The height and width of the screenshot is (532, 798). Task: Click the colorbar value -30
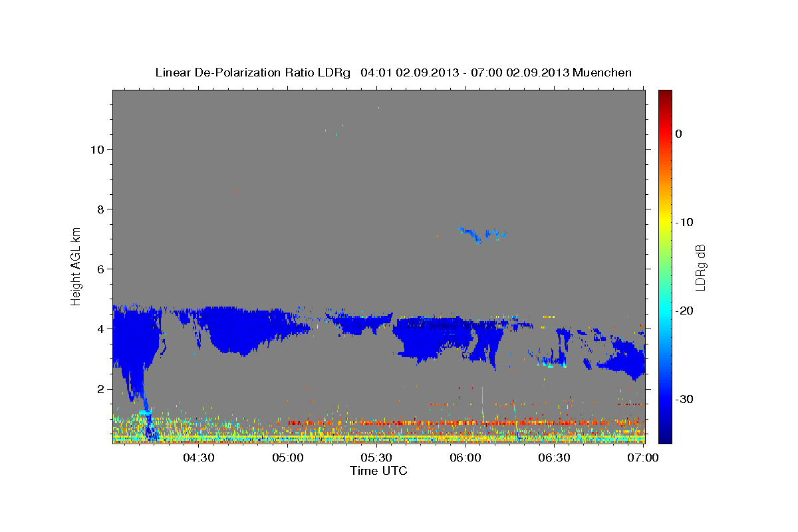click(684, 399)
